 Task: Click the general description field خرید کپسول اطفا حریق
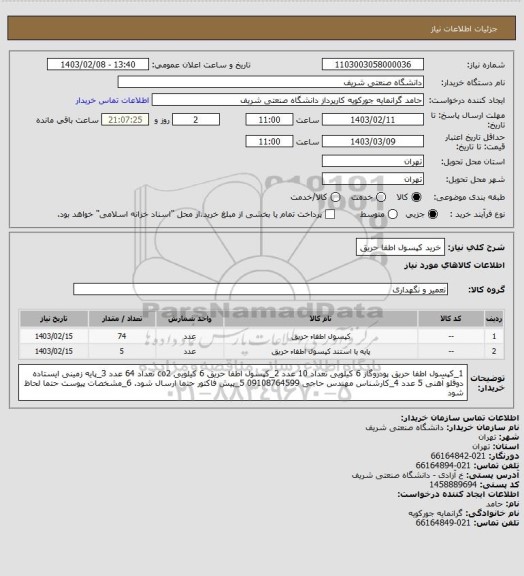pyautogui.click(x=400, y=247)
